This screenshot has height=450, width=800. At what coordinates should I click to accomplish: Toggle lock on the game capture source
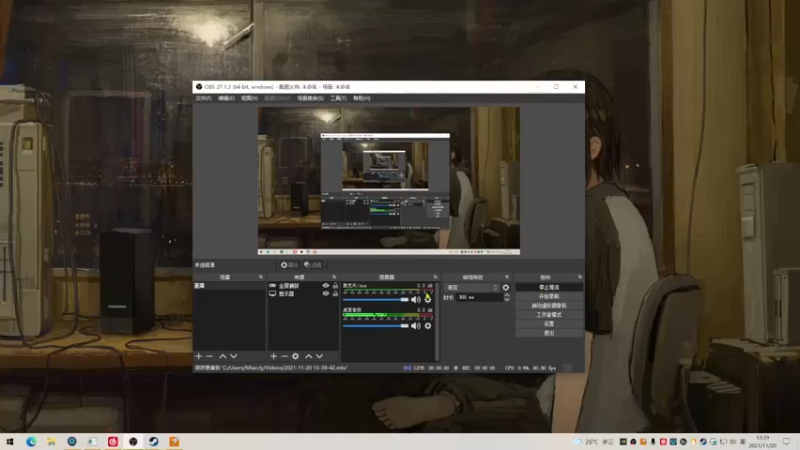(335, 286)
